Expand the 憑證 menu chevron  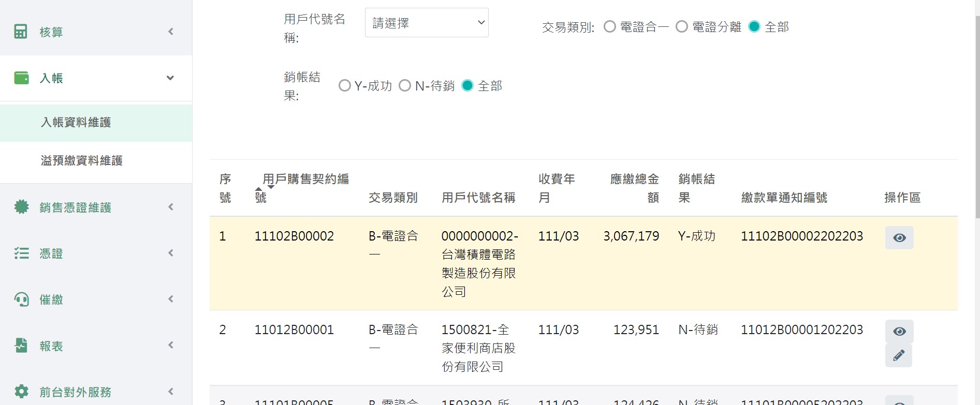coord(170,253)
